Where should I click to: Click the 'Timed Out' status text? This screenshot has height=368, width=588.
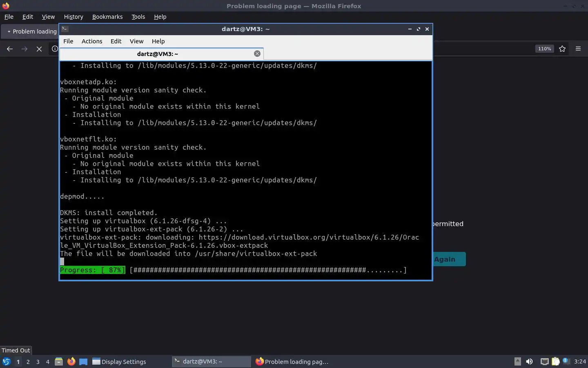pyautogui.click(x=16, y=350)
